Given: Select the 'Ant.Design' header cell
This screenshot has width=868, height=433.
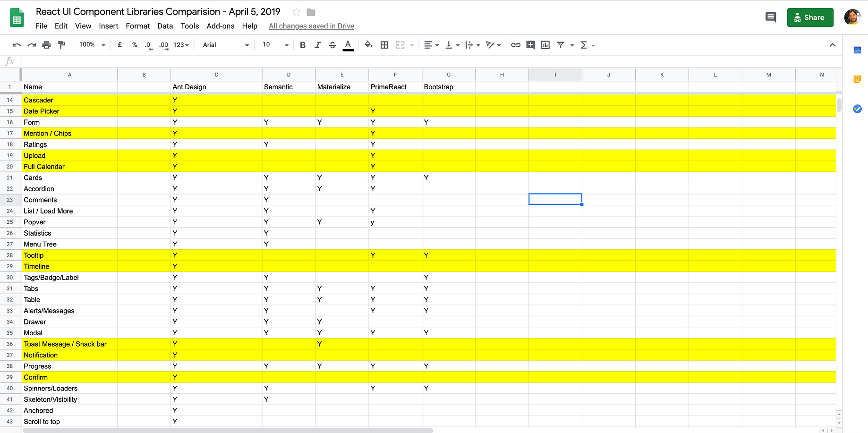Looking at the screenshot, I should click(x=216, y=87).
